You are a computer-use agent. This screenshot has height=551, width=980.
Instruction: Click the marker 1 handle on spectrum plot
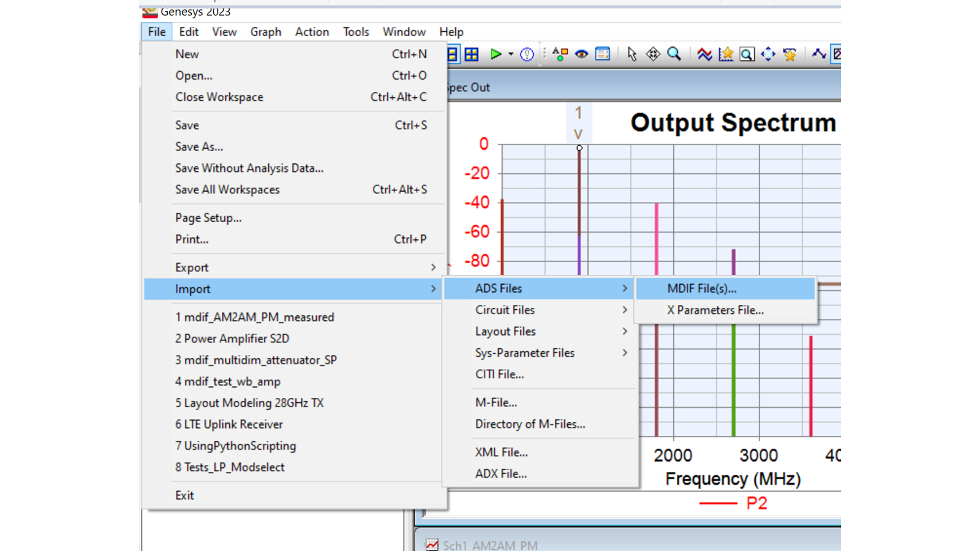pos(579,148)
